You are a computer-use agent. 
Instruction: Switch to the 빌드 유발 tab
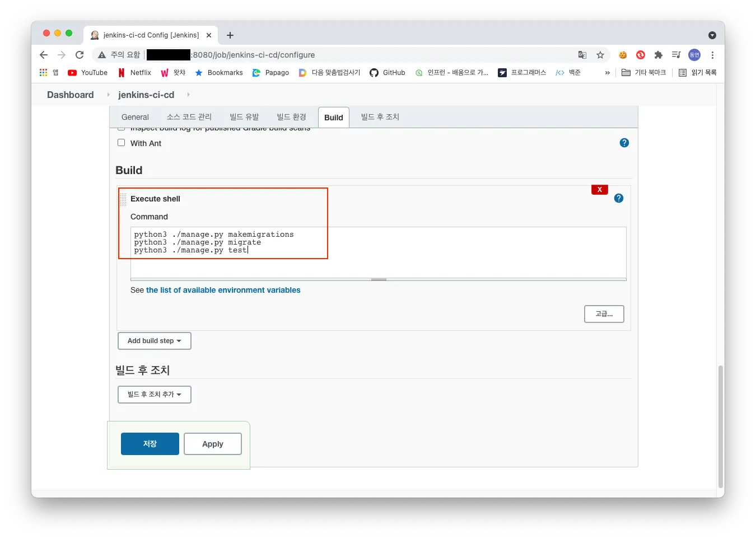click(244, 117)
